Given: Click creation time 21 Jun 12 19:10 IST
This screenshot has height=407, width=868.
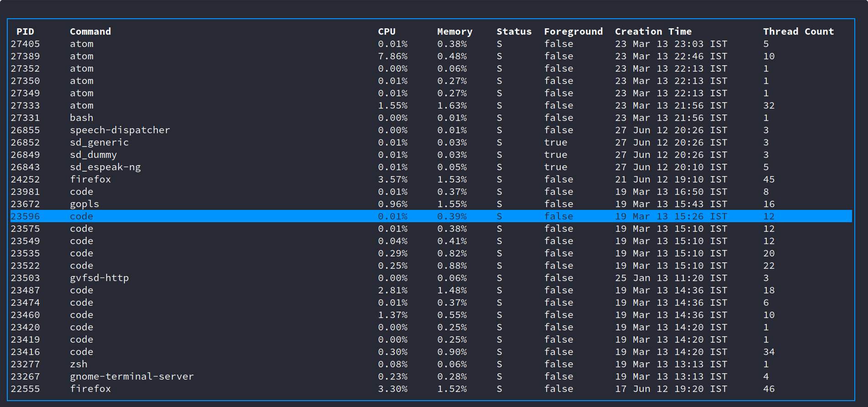Looking at the screenshot, I should click(x=671, y=179).
